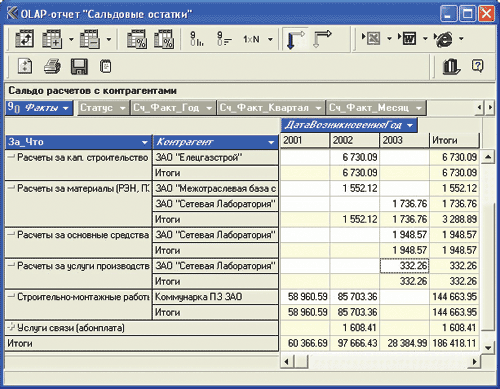Expand Услуги связи (абонплата) row

coord(11,327)
